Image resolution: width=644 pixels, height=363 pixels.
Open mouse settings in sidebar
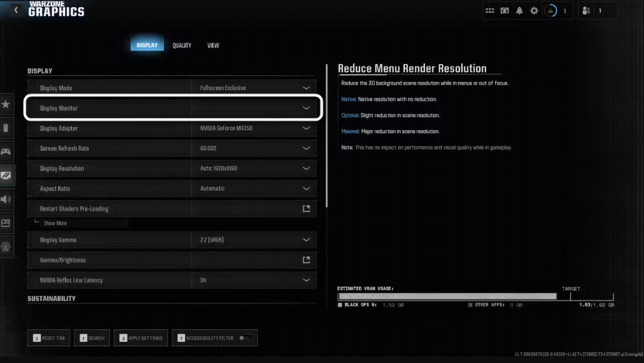5,128
